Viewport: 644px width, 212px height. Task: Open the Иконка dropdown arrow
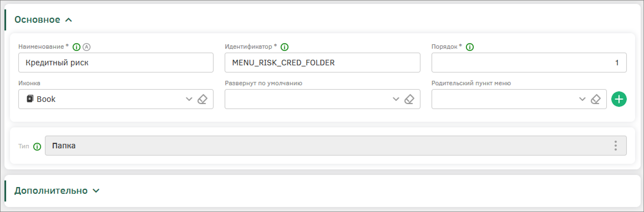click(x=189, y=99)
